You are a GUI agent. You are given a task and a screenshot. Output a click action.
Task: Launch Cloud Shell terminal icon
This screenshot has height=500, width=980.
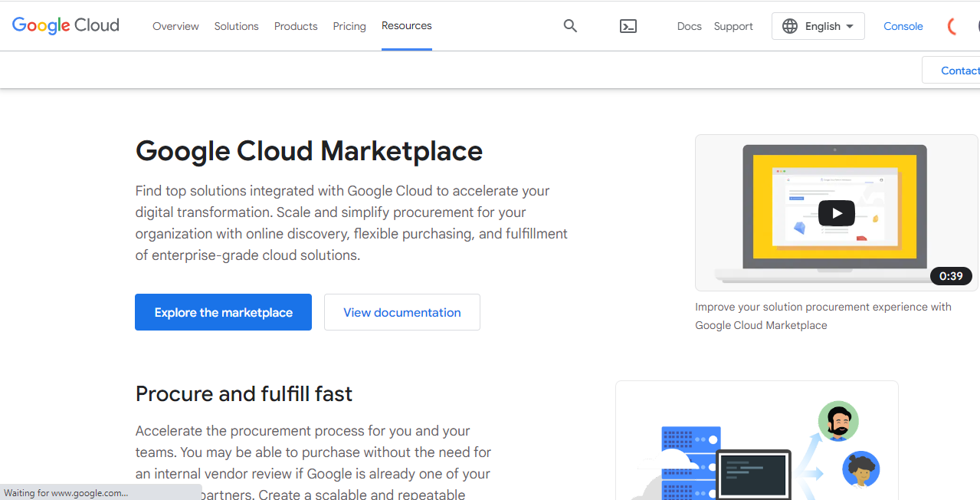pos(628,26)
